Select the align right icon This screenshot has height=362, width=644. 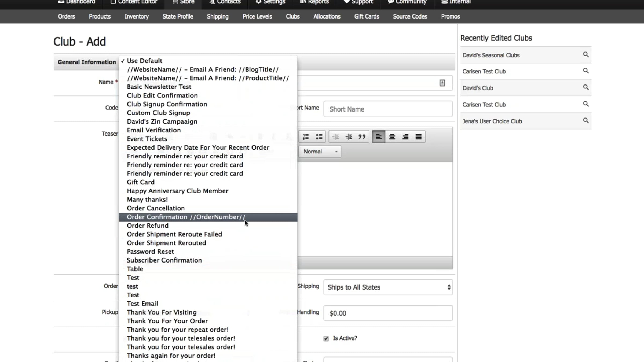click(405, 137)
